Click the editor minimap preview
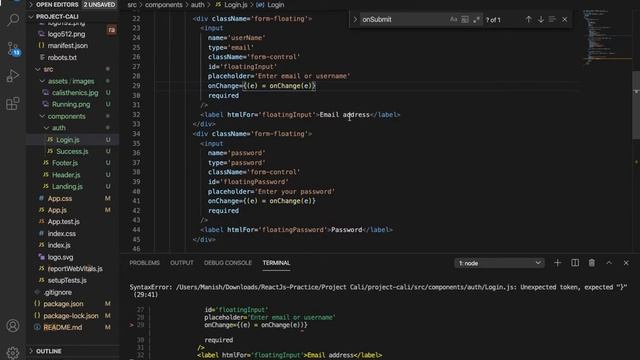This screenshot has width=640, height=360. click(607, 37)
